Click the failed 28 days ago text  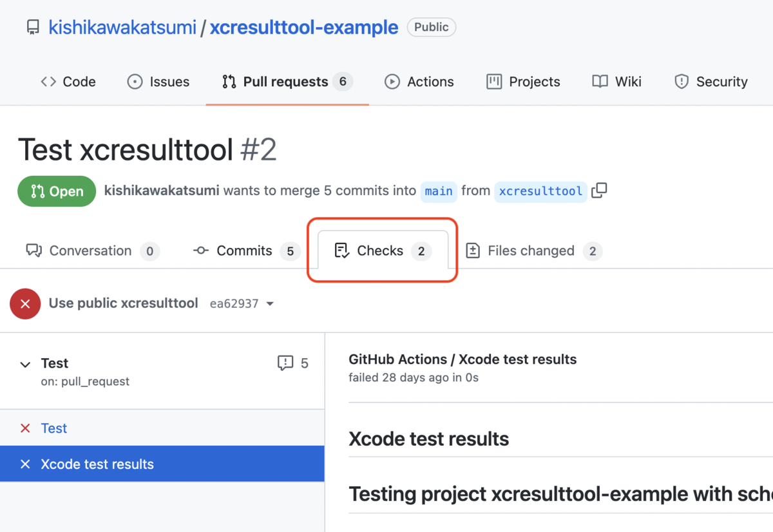pos(414,377)
